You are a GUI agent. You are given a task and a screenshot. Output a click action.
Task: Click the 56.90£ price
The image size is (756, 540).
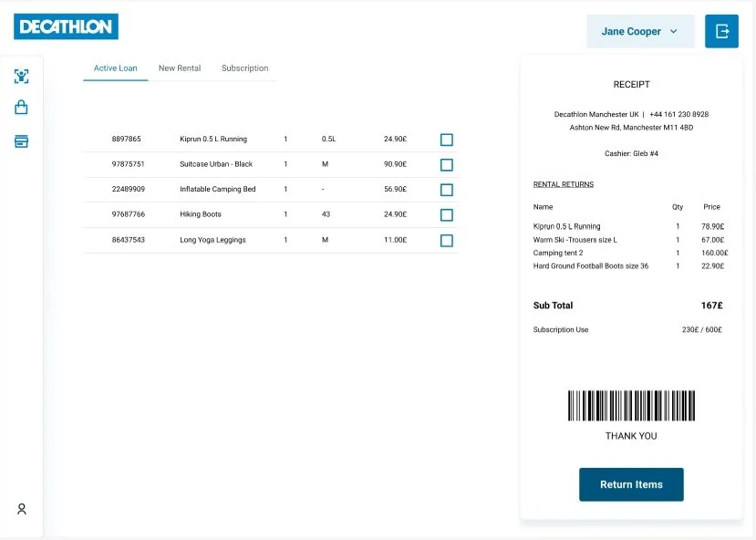tap(396, 189)
